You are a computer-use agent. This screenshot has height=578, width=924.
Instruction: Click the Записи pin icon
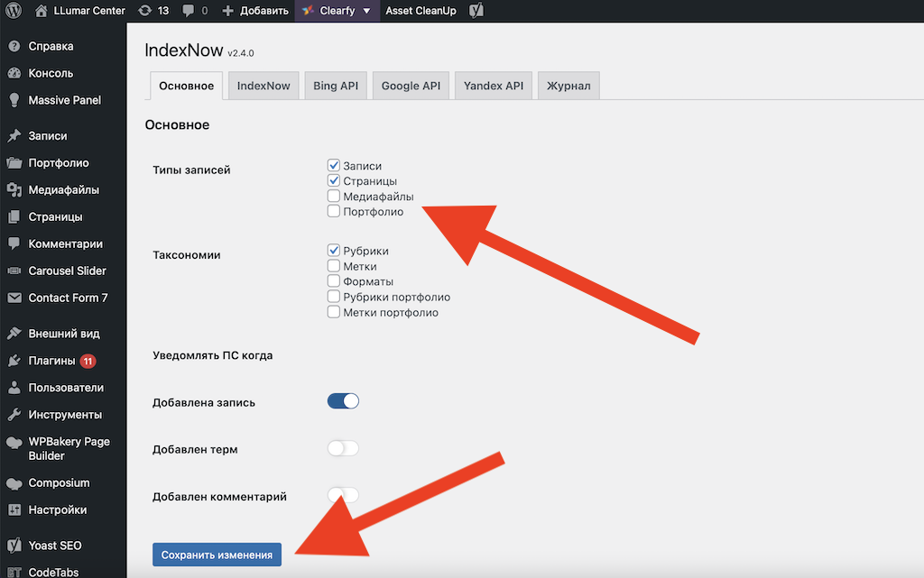[x=14, y=136]
